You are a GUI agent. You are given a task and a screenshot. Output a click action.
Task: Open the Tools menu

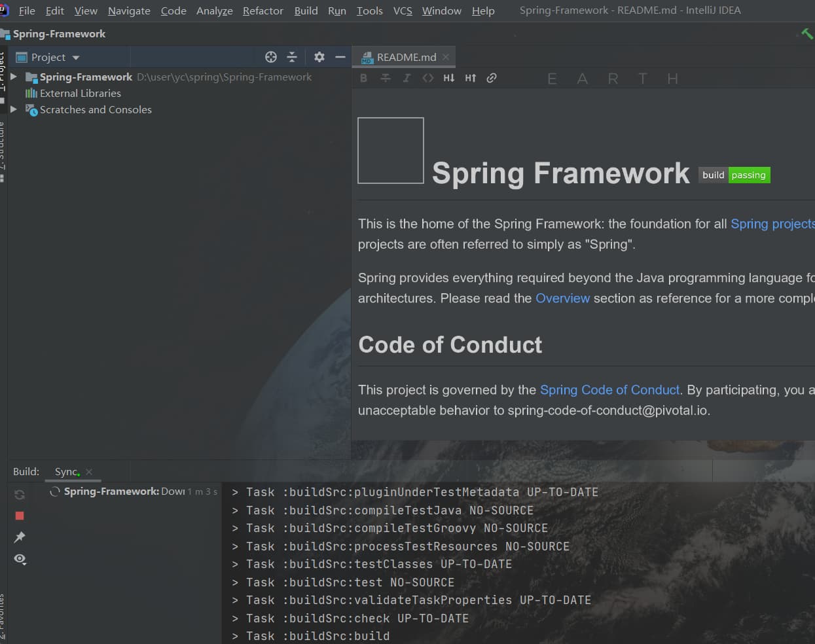(x=370, y=10)
